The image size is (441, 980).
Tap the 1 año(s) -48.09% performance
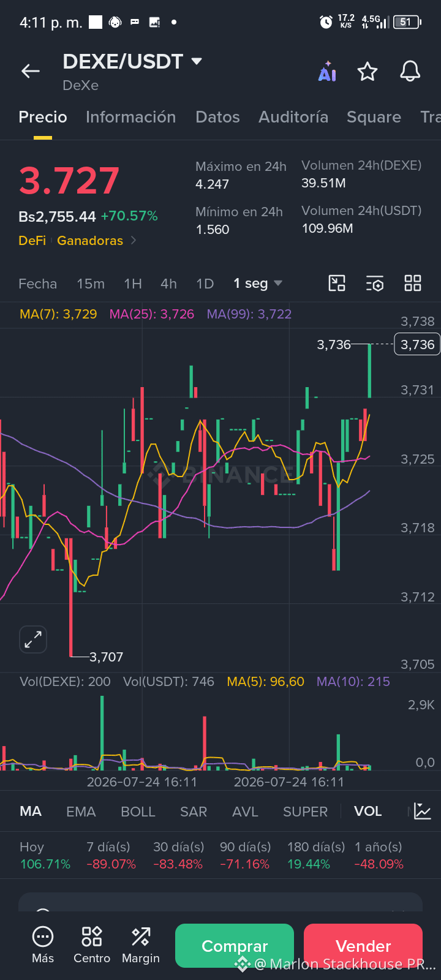pyautogui.click(x=379, y=856)
